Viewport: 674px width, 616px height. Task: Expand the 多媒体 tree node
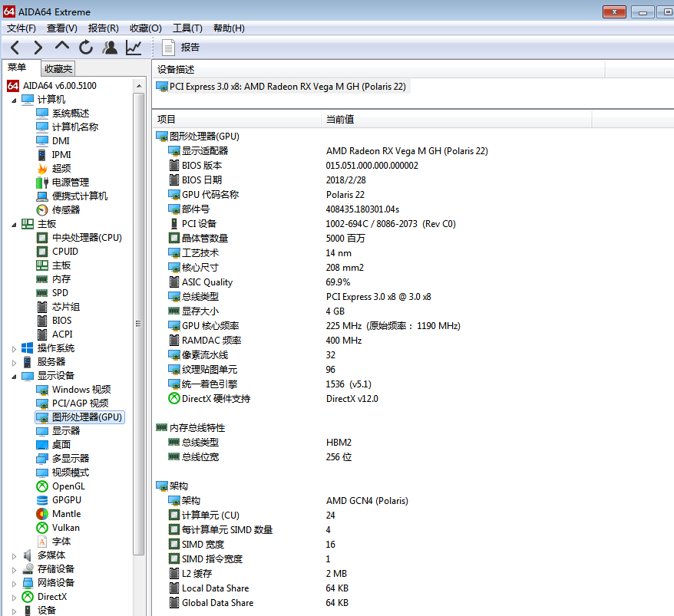pos(14,556)
